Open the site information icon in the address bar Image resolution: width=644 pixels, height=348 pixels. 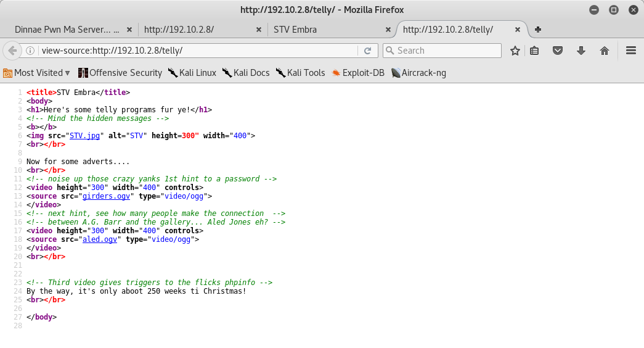pyautogui.click(x=30, y=51)
